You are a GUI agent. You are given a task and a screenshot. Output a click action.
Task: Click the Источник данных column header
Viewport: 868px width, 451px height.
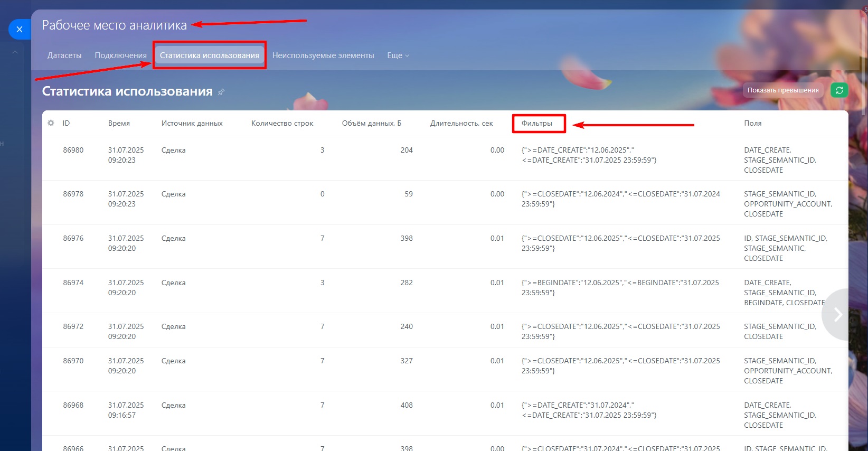192,124
